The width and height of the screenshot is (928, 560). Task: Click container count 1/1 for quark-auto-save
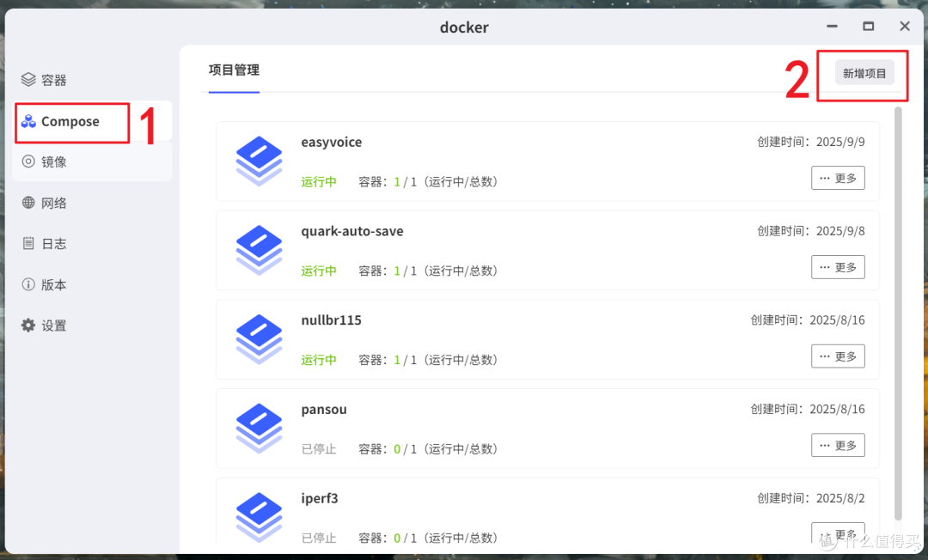pos(406,271)
